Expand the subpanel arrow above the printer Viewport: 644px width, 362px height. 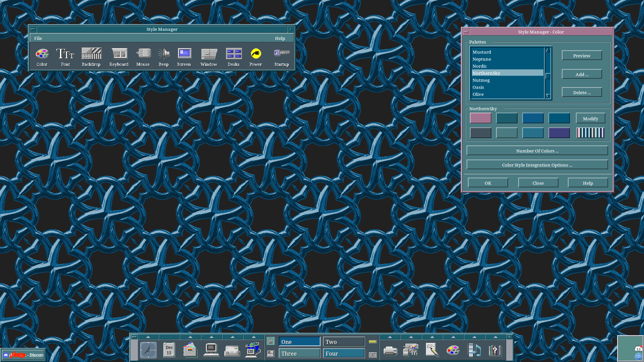tap(390, 337)
